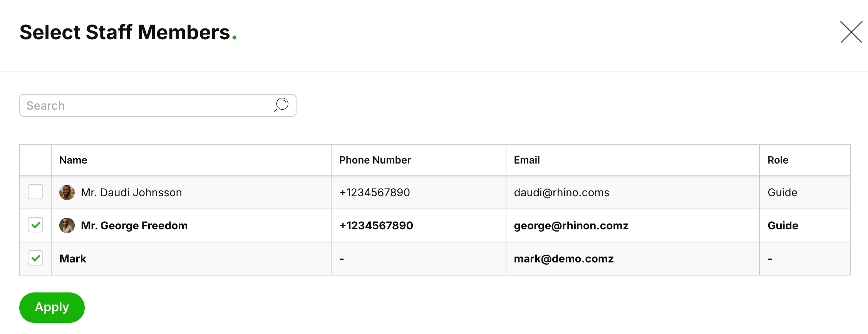The image size is (868, 334).
Task: Click Daudi Johnsson's avatar photo
Action: point(67,192)
